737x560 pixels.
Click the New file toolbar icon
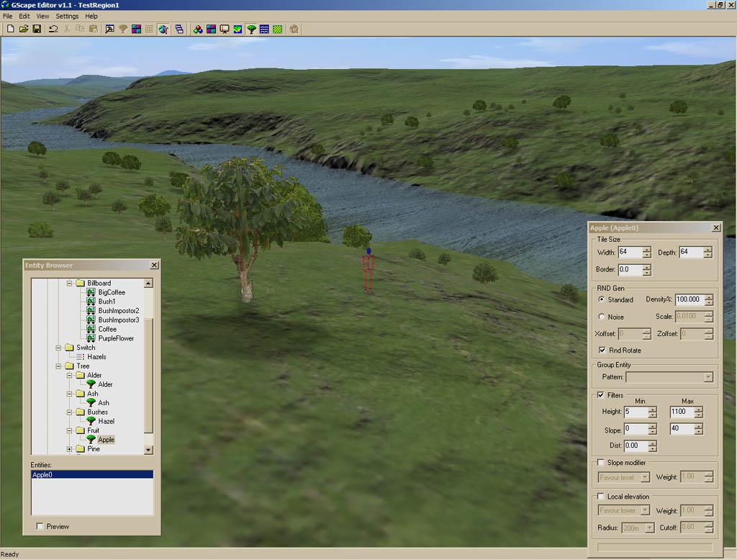pos(10,29)
